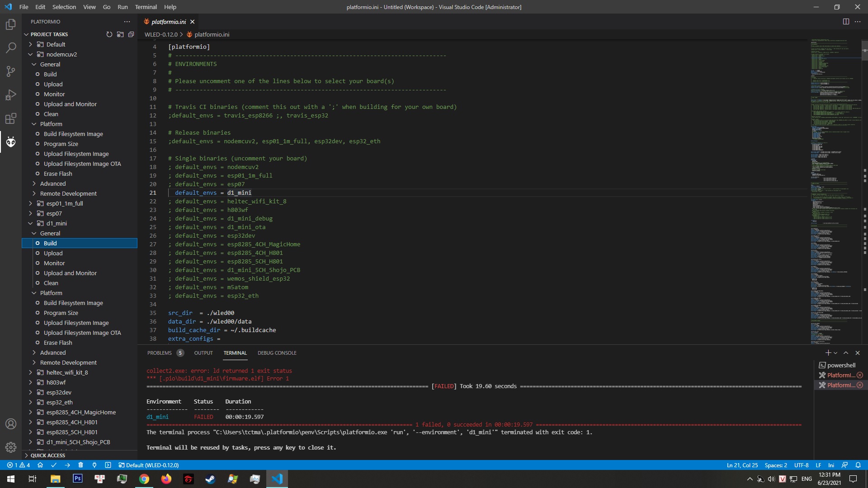The image size is (868, 488).
Task: Open Source Control in the activity bar
Action: tap(10, 71)
